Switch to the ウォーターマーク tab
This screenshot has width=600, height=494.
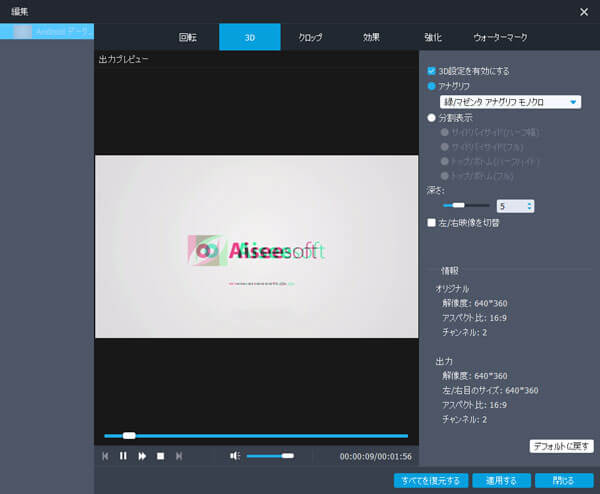500,37
